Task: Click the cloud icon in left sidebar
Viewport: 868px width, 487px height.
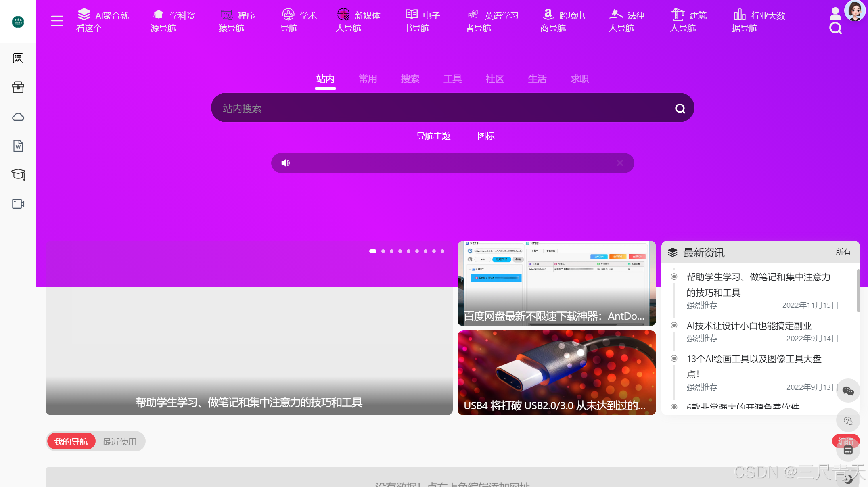Action: pos(18,117)
